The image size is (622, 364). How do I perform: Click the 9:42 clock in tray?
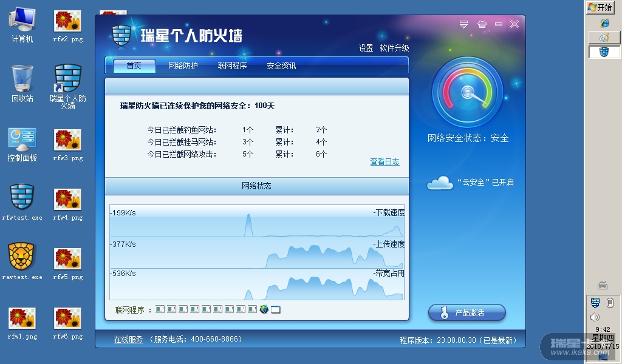click(x=603, y=329)
